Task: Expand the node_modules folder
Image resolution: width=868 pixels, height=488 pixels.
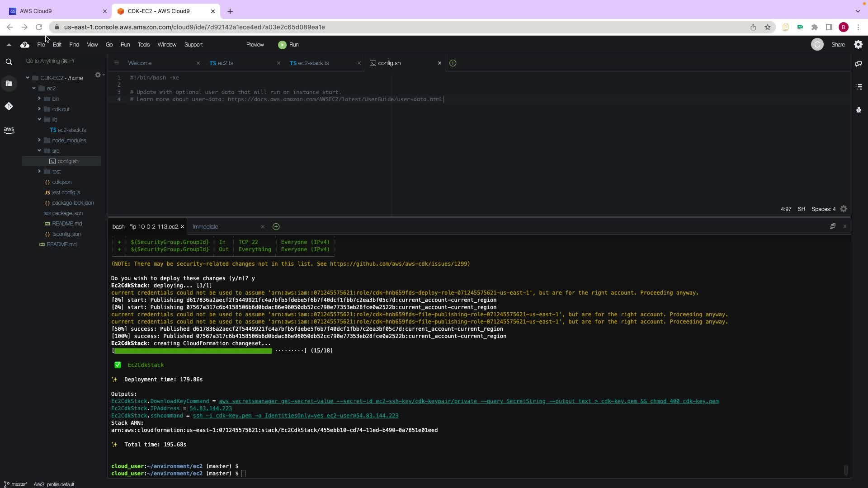Action: coord(39,140)
